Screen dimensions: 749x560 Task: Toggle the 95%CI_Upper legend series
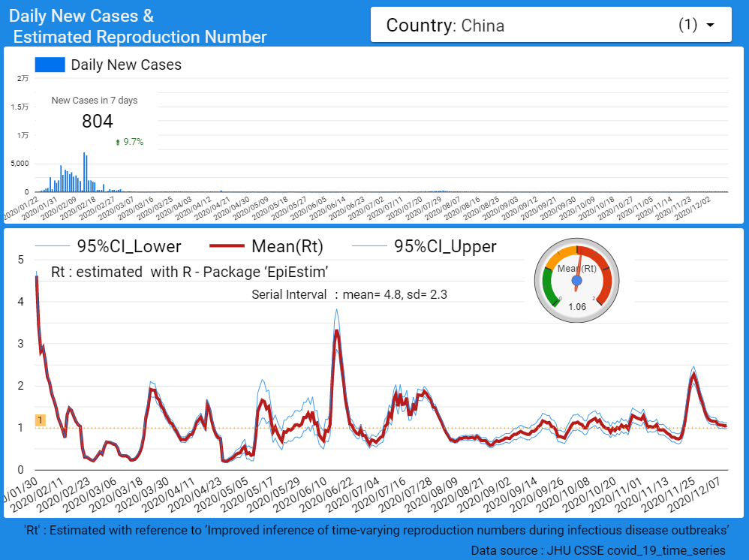[445, 246]
